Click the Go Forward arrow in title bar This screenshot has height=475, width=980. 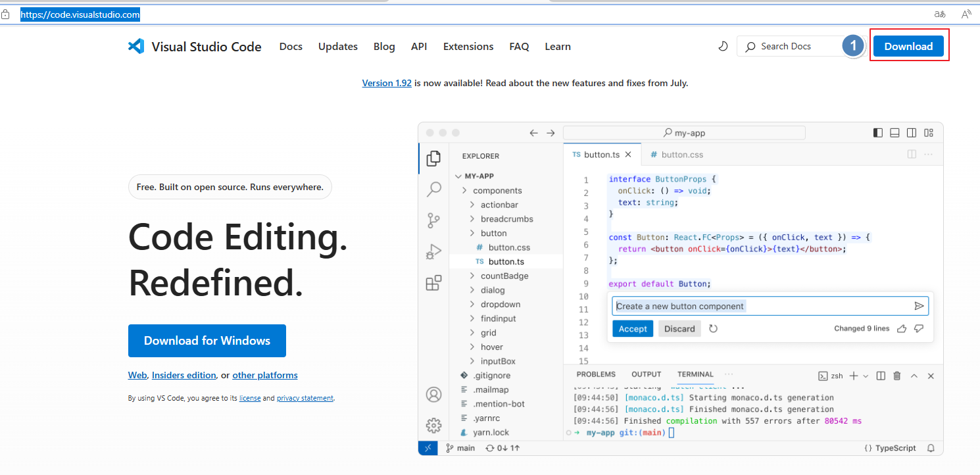pos(551,133)
